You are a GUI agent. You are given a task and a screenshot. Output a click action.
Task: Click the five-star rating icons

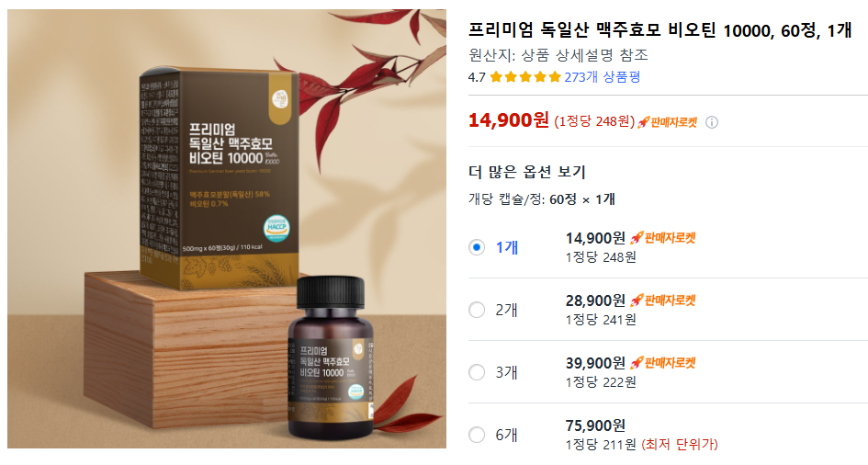(x=525, y=77)
